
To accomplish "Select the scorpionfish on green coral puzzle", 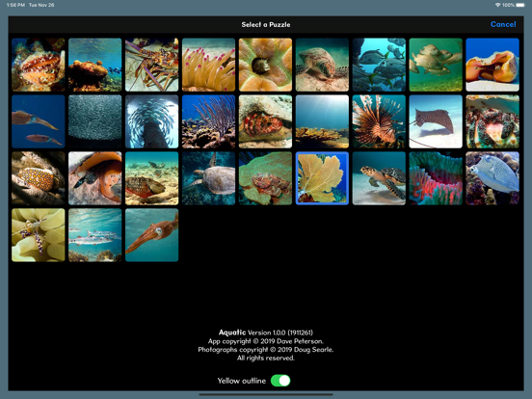I will pos(265,178).
